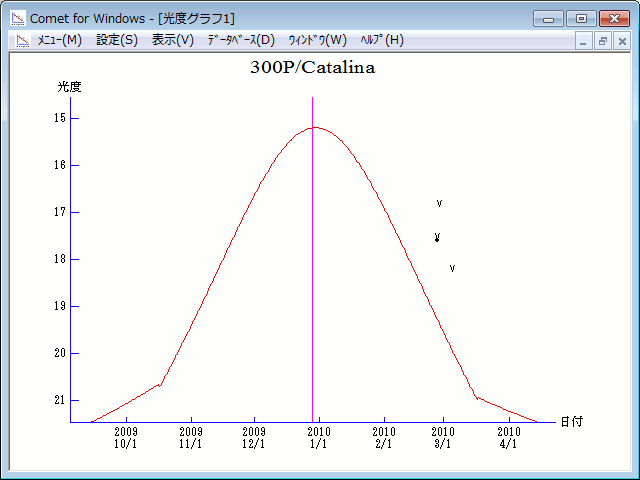Minimize the Comet for Windows main window
This screenshot has width=640, height=480.
pos(549,18)
